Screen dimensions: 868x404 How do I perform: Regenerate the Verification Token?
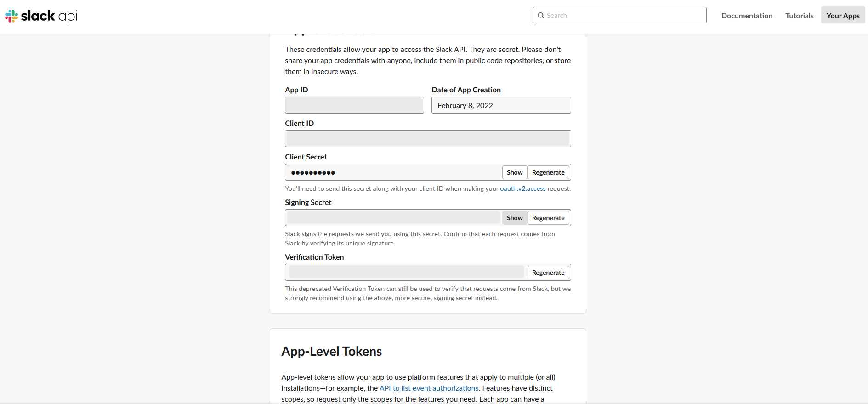[x=548, y=273]
